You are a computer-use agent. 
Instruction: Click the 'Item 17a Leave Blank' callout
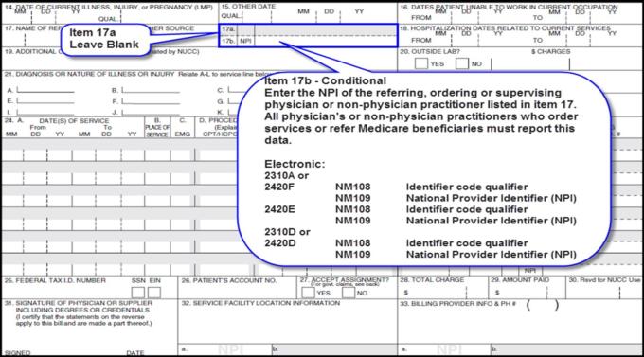(105, 39)
